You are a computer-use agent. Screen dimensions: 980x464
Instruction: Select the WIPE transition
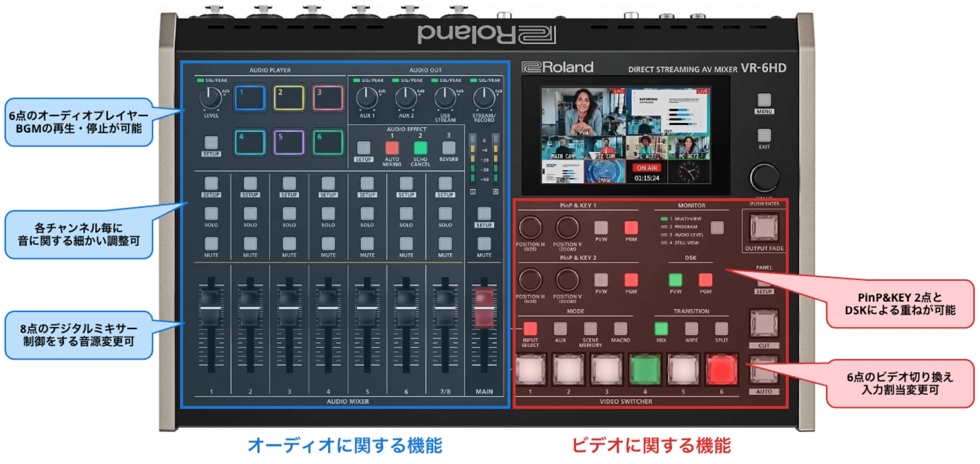point(691,329)
